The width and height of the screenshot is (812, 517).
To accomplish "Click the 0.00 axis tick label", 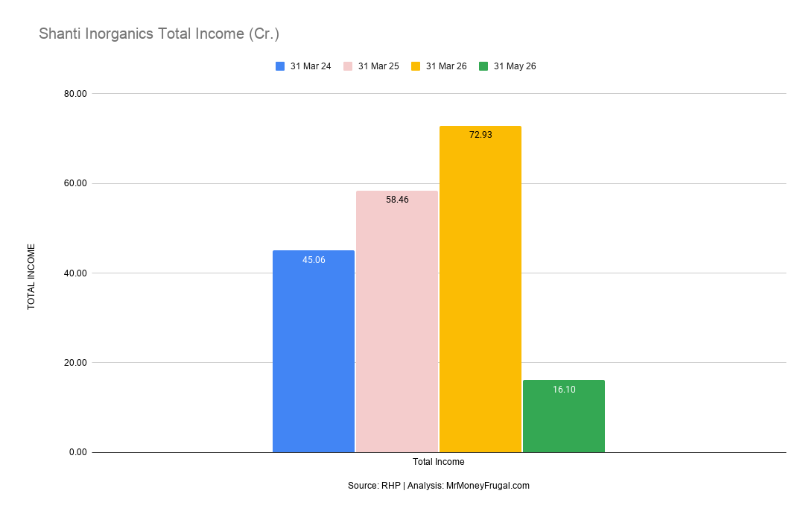I will click(77, 452).
